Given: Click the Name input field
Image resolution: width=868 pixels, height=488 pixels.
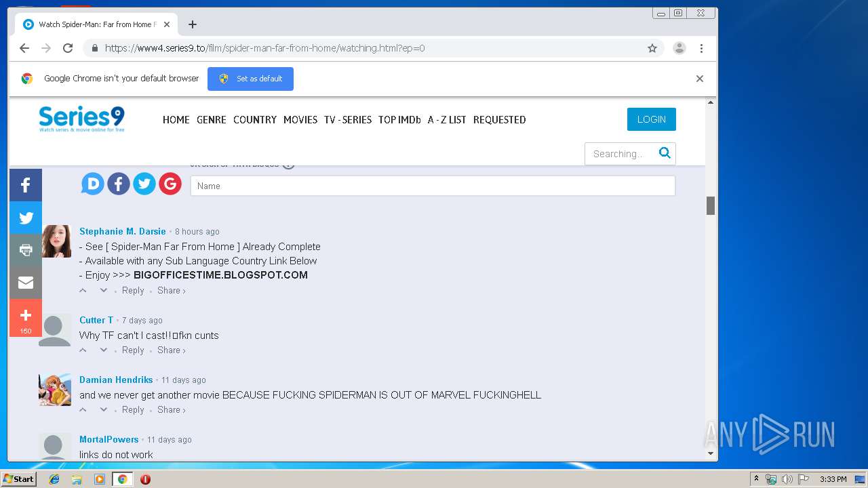Looking at the screenshot, I should tap(433, 186).
